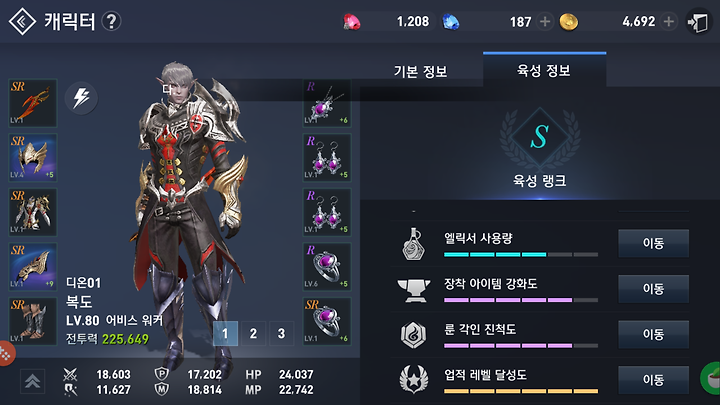Open the help question mark icon
The height and width of the screenshot is (405, 720).
111,21
